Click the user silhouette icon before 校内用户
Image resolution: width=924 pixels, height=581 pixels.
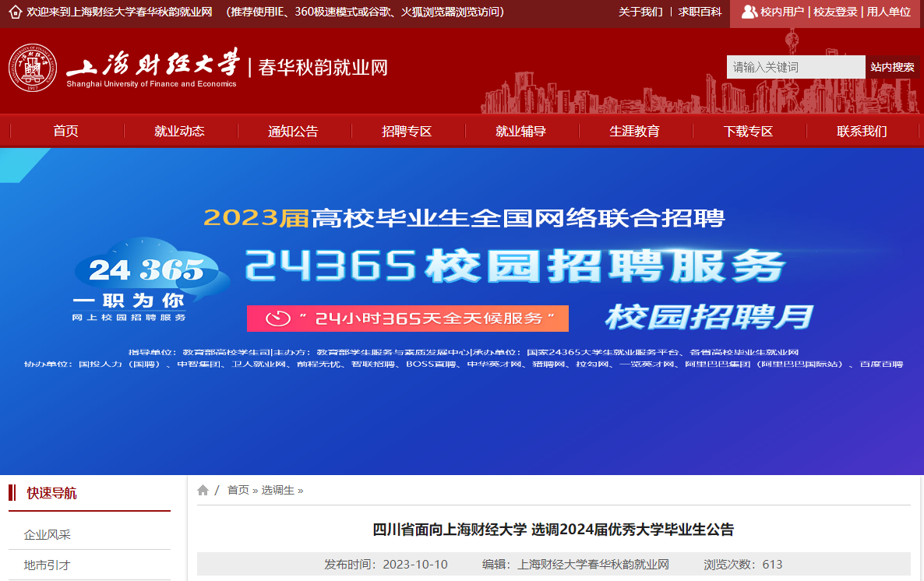point(749,12)
